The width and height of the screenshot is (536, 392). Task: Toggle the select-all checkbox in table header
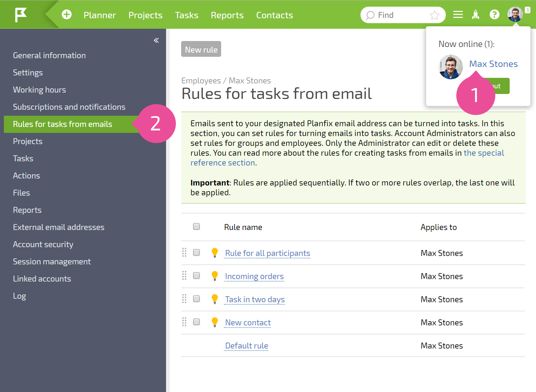(x=197, y=227)
